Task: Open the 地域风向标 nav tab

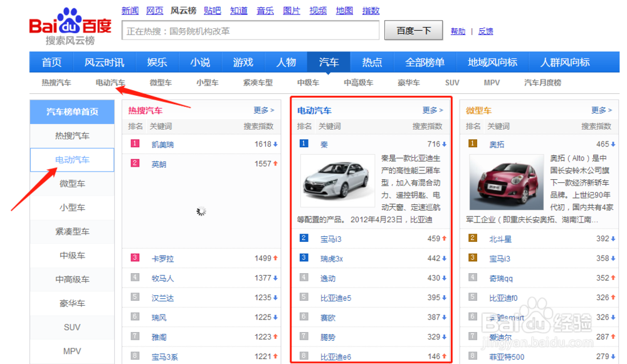Action: point(492,62)
